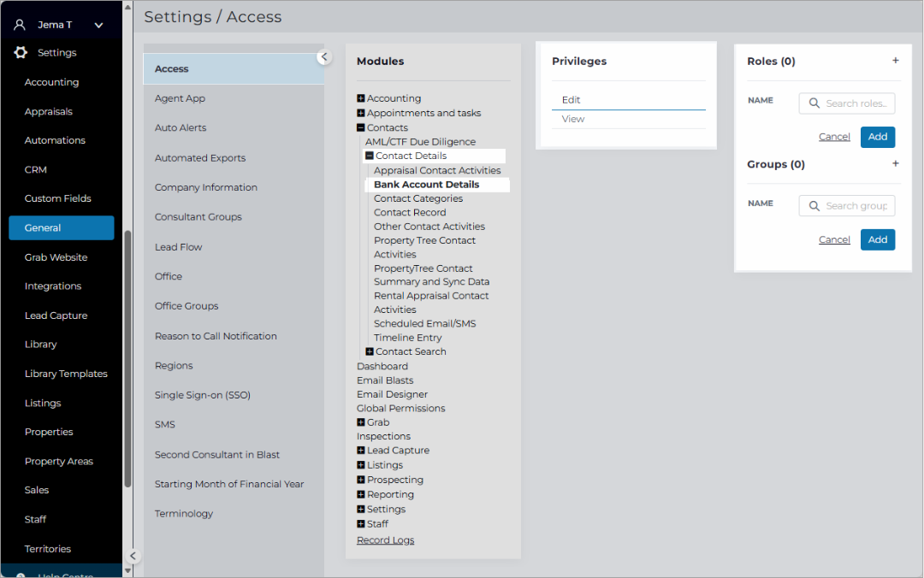
Task: Select Email Designer module
Action: [392, 394]
